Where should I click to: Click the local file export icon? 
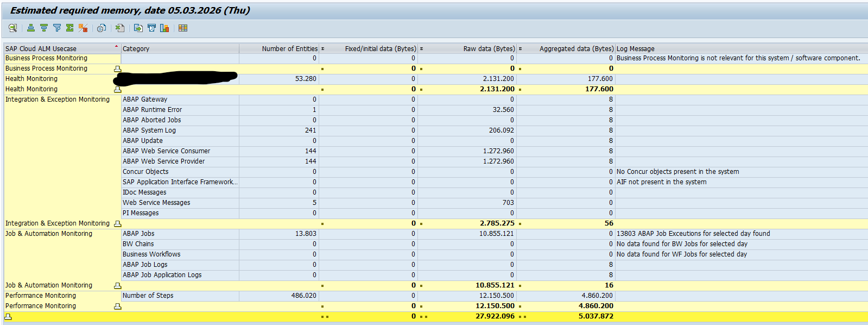point(138,28)
